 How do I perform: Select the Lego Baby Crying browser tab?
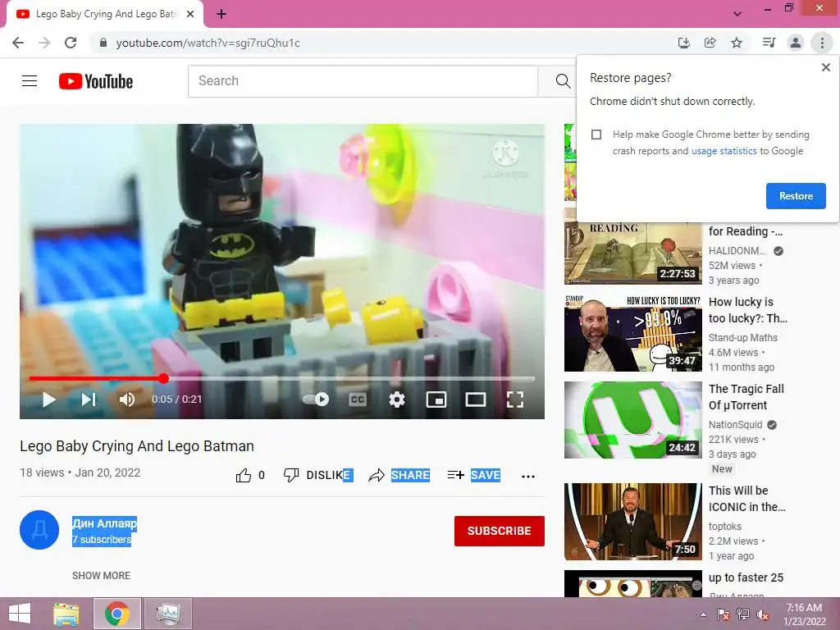[x=106, y=14]
